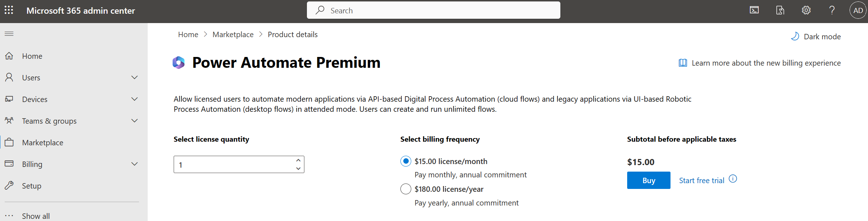Select $180.00 license/year billing option
This screenshot has width=868, height=221.
(x=406, y=189)
